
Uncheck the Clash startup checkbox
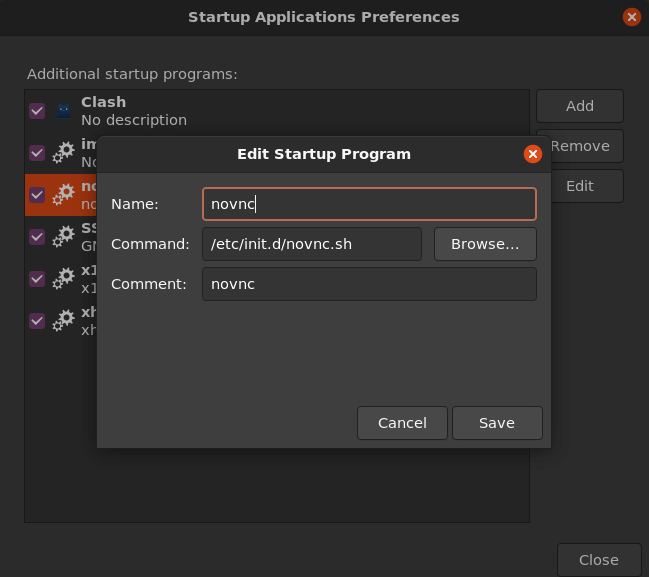pyautogui.click(x=37, y=111)
